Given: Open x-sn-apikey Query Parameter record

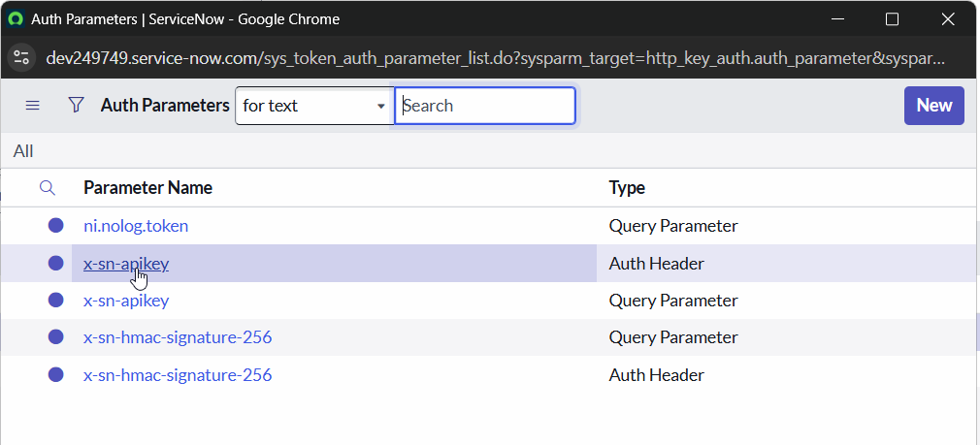Looking at the screenshot, I should coord(126,301).
